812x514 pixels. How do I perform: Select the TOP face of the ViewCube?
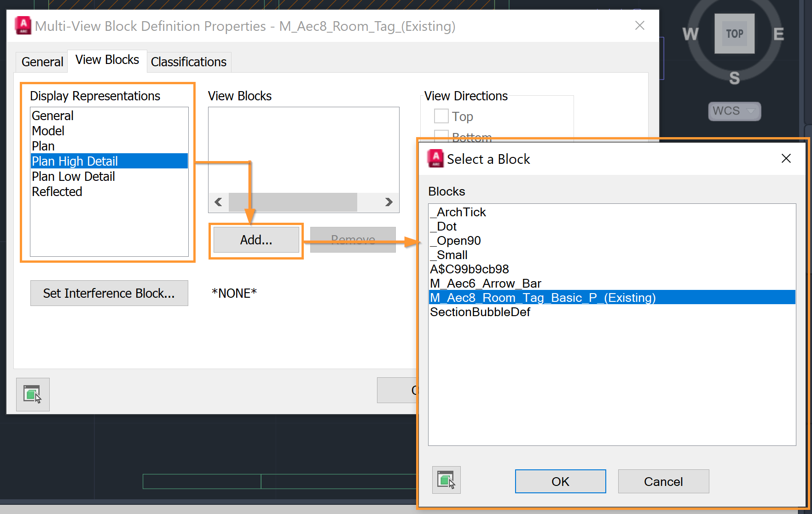click(734, 33)
